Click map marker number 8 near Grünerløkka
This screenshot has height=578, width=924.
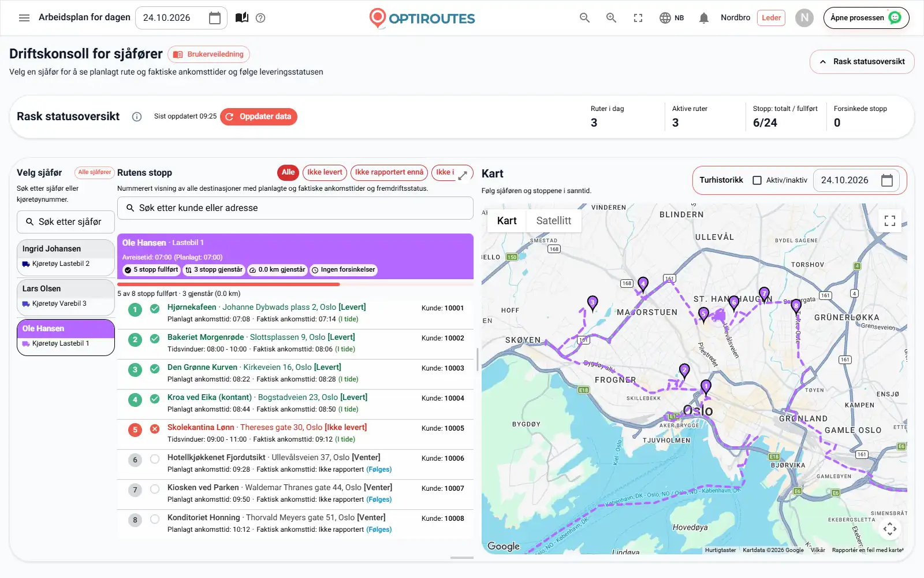796,306
